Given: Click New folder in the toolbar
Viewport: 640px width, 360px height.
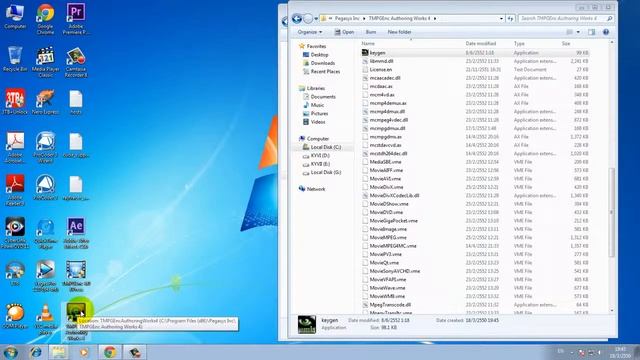Looking at the screenshot, I should (x=400, y=32).
